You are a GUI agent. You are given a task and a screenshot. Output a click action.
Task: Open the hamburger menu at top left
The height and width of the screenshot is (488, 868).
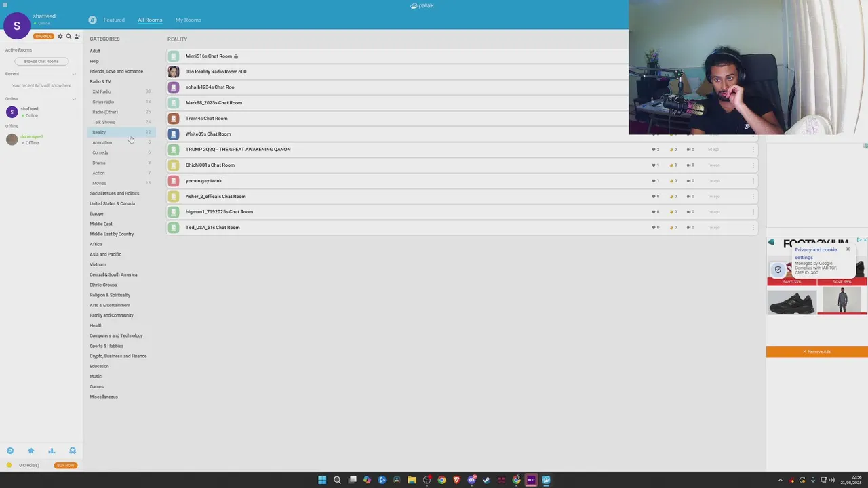coord(5,5)
